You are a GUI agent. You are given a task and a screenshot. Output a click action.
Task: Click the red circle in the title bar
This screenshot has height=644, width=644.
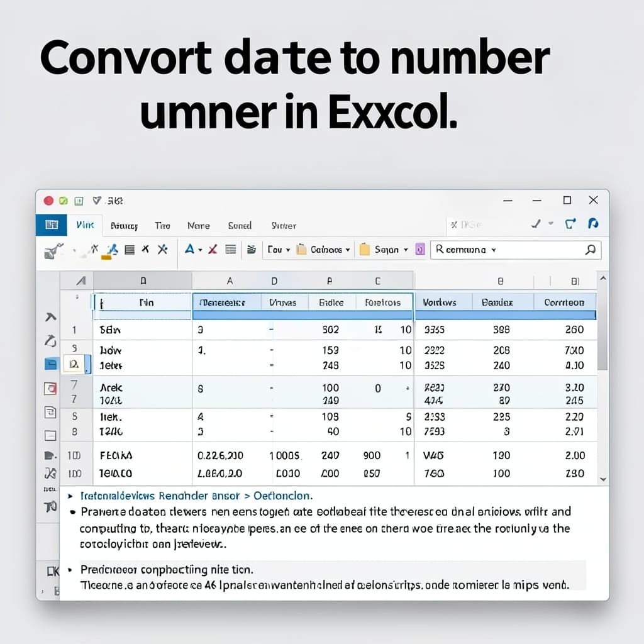48,201
